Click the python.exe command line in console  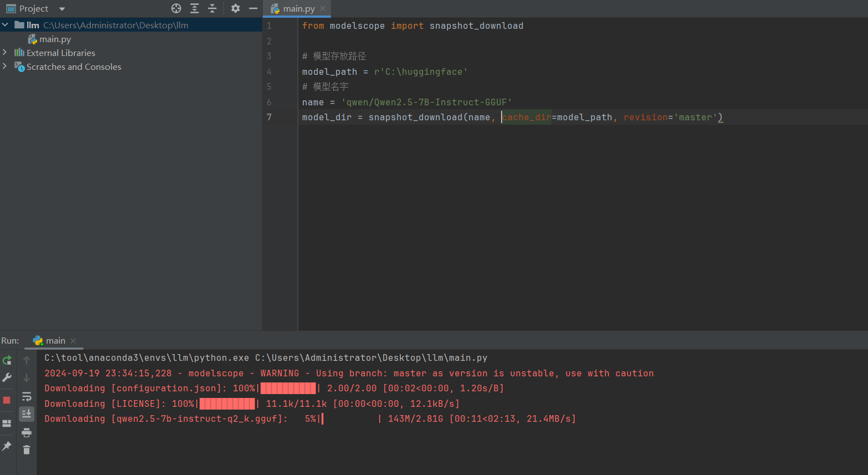pos(266,358)
